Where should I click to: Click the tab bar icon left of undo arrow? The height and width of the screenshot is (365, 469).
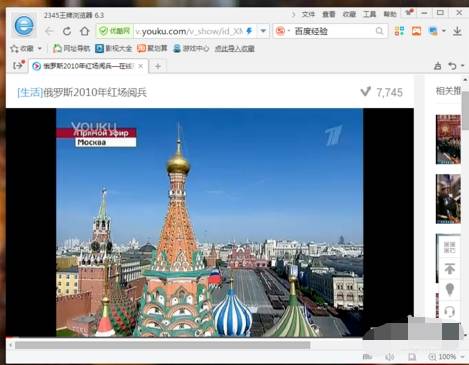(438, 66)
